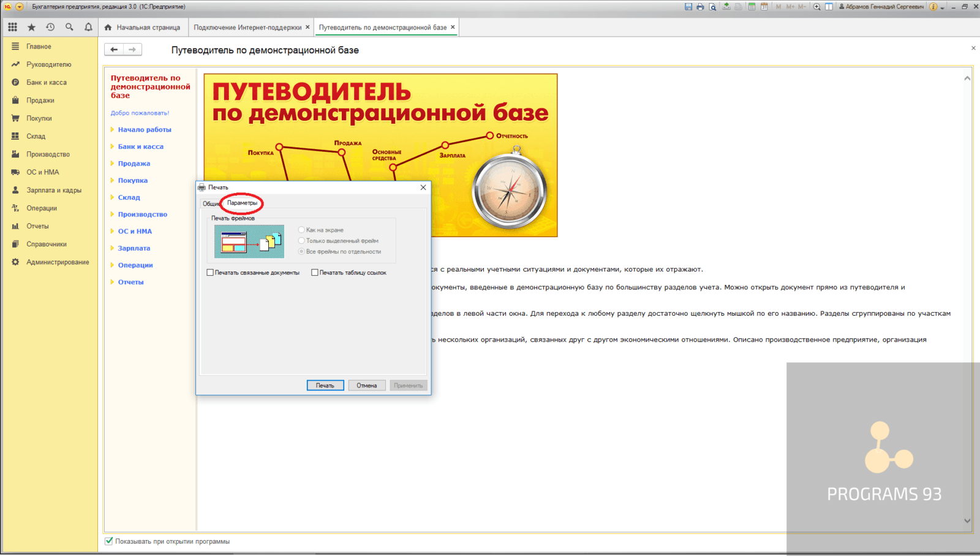This screenshot has width=980, height=556.
Task: Expand the Зарплата section in the guide
Action: click(x=133, y=248)
